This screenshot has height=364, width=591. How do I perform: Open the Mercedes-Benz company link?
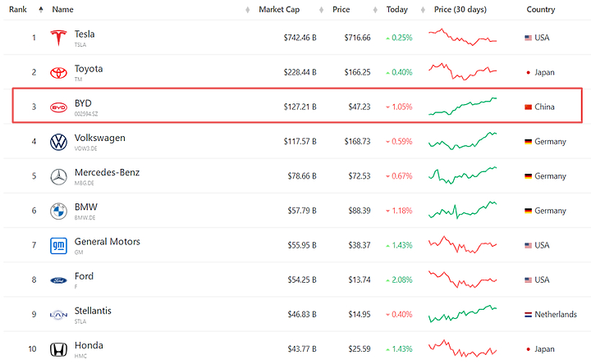[x=107, y=173]
